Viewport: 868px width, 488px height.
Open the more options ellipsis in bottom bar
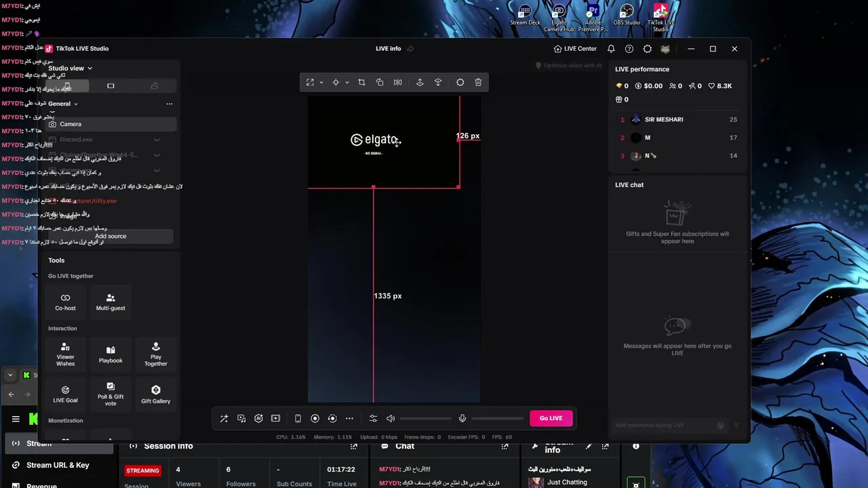[349, 419]
